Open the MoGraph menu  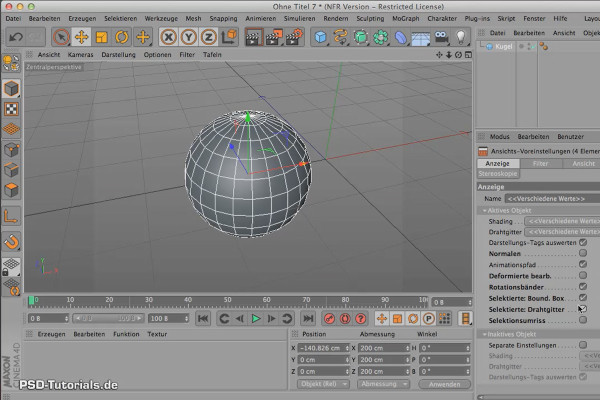tap(406, 18)
